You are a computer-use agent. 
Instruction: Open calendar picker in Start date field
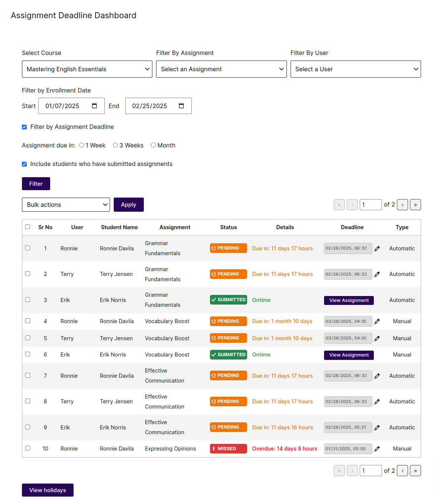tap(94, 106)
